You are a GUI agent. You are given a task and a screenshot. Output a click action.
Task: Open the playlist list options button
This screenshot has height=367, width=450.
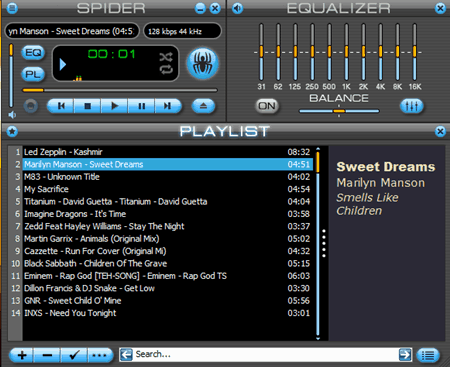428,355
